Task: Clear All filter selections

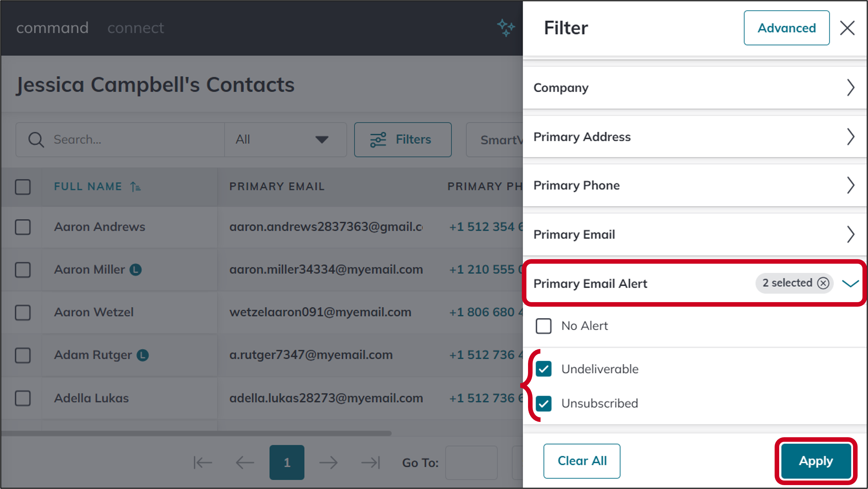Action: click(x=582, y=461)
